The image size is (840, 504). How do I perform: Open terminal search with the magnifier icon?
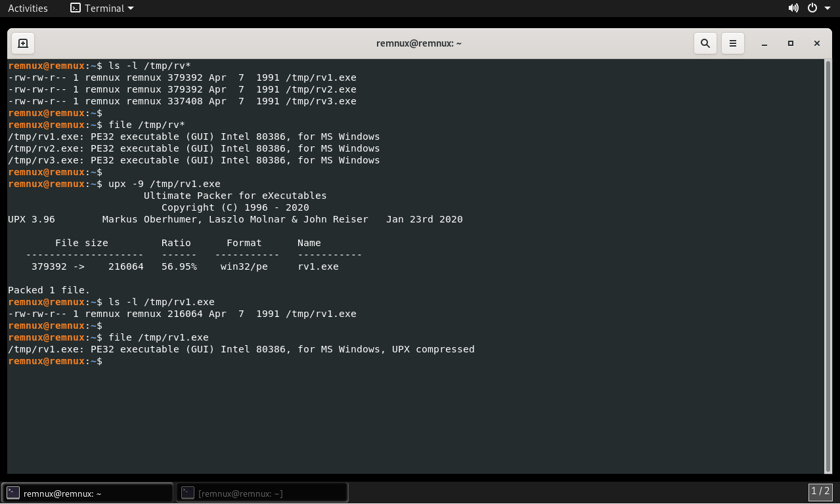[705, 43]
